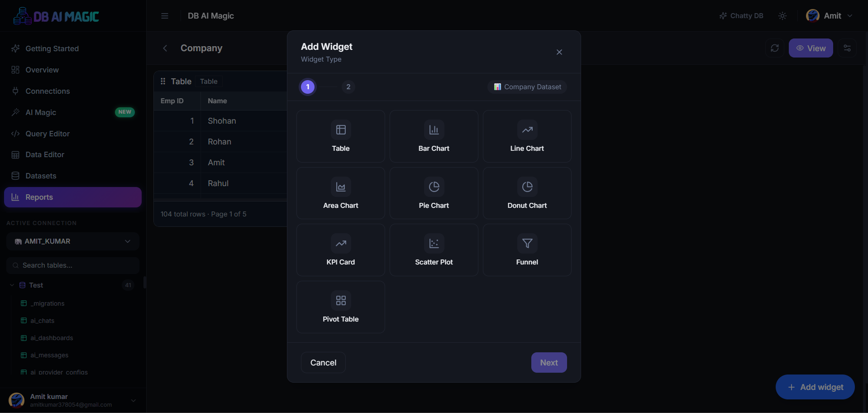The height and width of the screenshot is (413, 868).
Task: Open Chatty DB assistant
Action: pyautogui.click(x=741, y=16)
